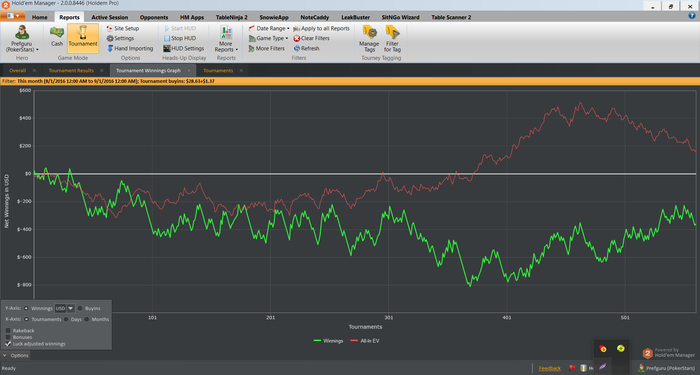Select the Months X-axis radio button
Viewport: 700px width, 375px height.
click(x=87, y=319)
